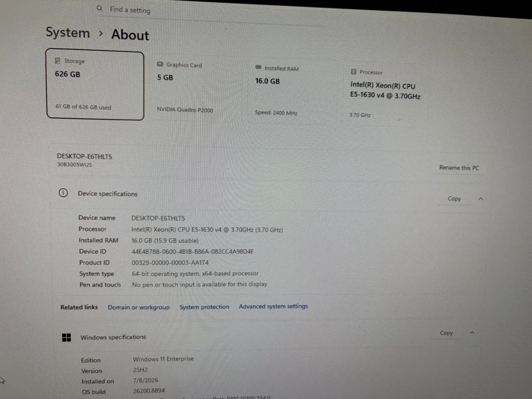Select the Edition value Windows 11 Enterprise

pyautogui.click(x=163, y=359)
